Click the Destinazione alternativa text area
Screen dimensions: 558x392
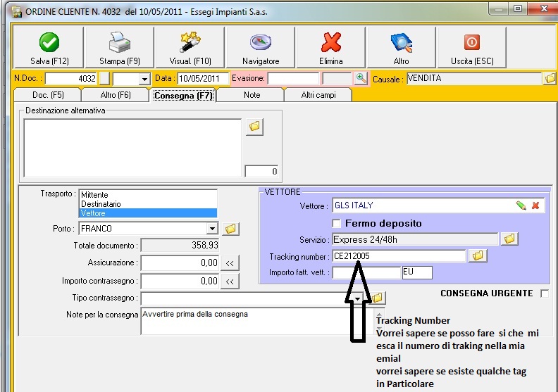132,148
